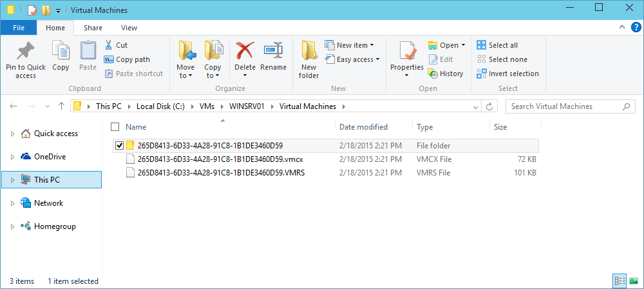Collapse the ribbon with the chevron
The height and width of the screenshot is (289, 644).
click(x=622, y=28)
